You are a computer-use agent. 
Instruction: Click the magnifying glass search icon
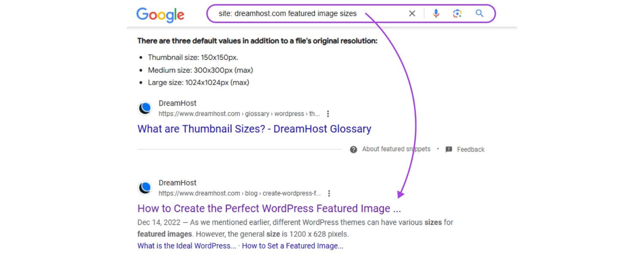pyautogui.click(x=480, y=14)
